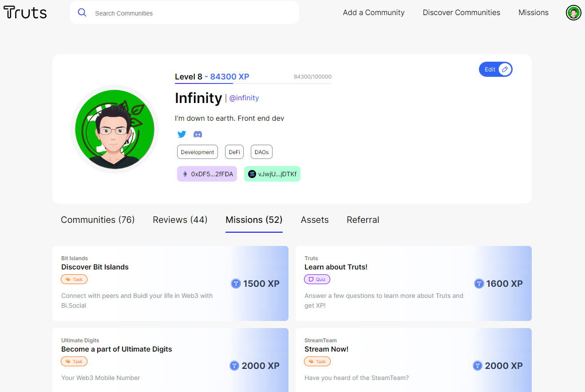Click the Solana icon on the wallet chip

pos(252,174)
